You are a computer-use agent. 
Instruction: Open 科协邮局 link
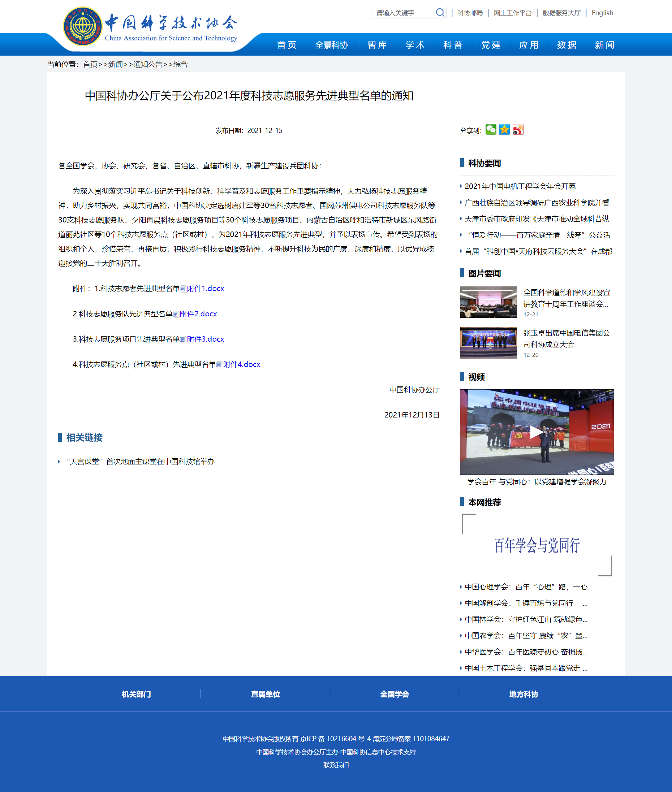[470, 13]
